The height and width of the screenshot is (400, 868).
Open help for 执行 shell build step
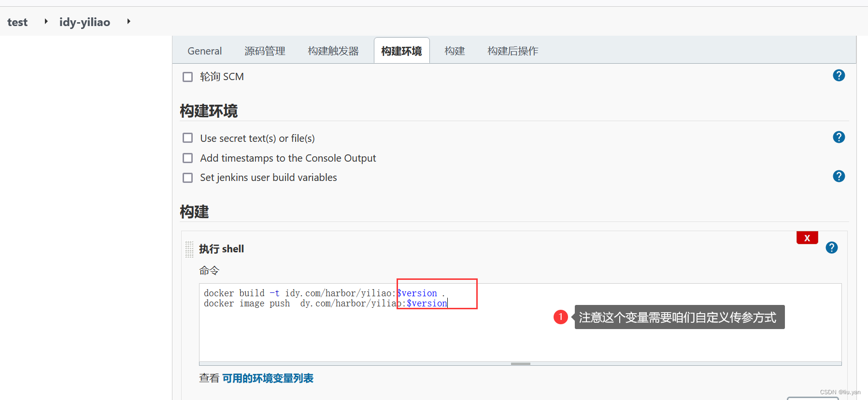pos(831,248)
